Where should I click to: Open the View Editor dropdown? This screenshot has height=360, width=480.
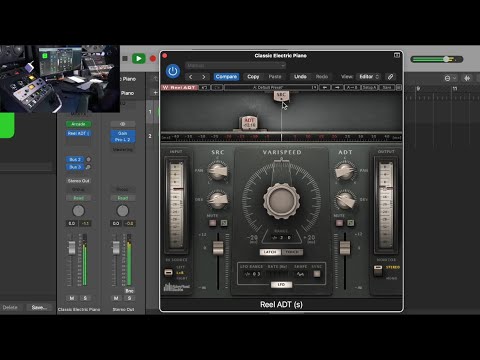point(368,77)
